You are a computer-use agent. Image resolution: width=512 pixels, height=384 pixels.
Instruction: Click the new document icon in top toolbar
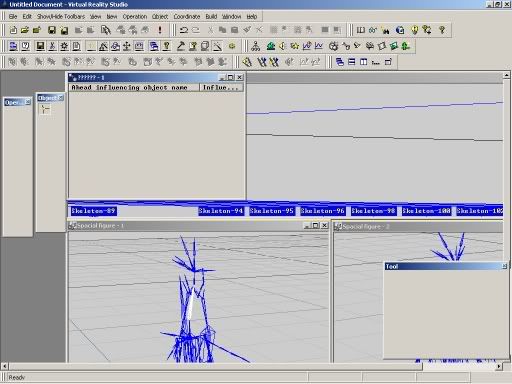[13, 30]
